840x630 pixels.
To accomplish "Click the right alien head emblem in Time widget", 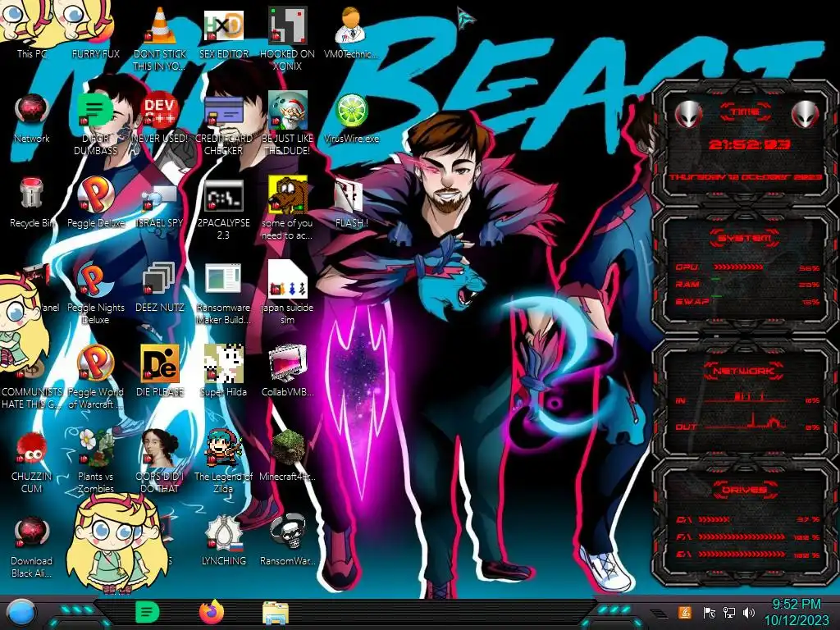I will click(805, 113).
